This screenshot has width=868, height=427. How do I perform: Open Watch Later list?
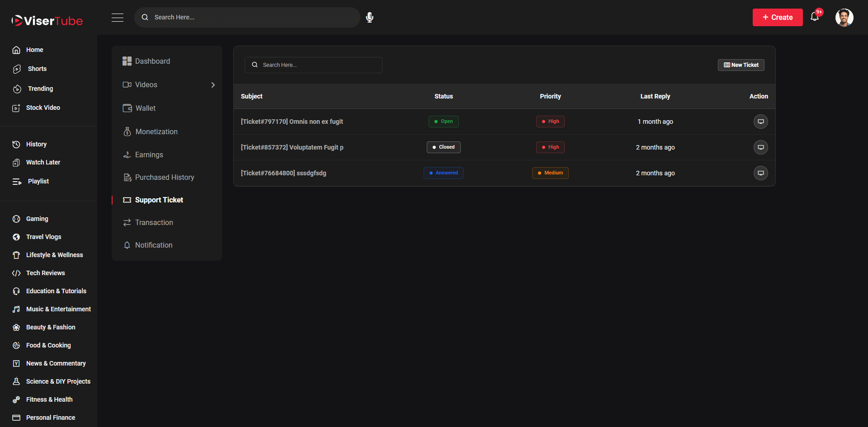click(x=43, y=163)
